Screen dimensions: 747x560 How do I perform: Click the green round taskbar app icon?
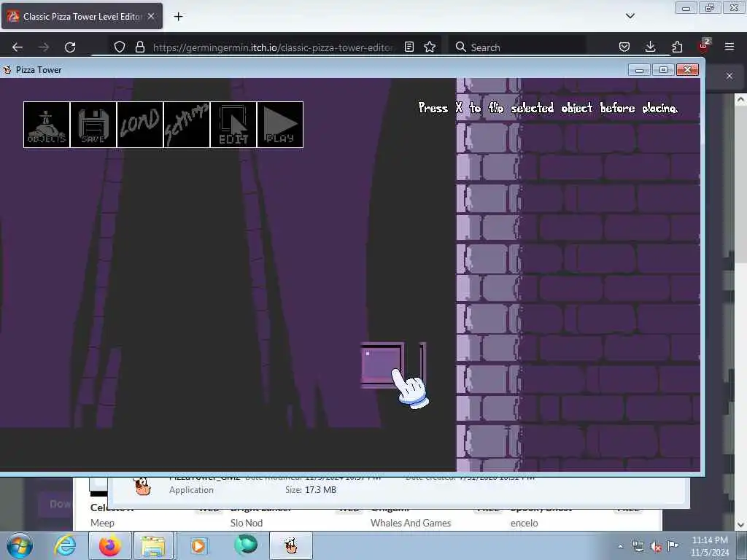(x=246, y=545)
